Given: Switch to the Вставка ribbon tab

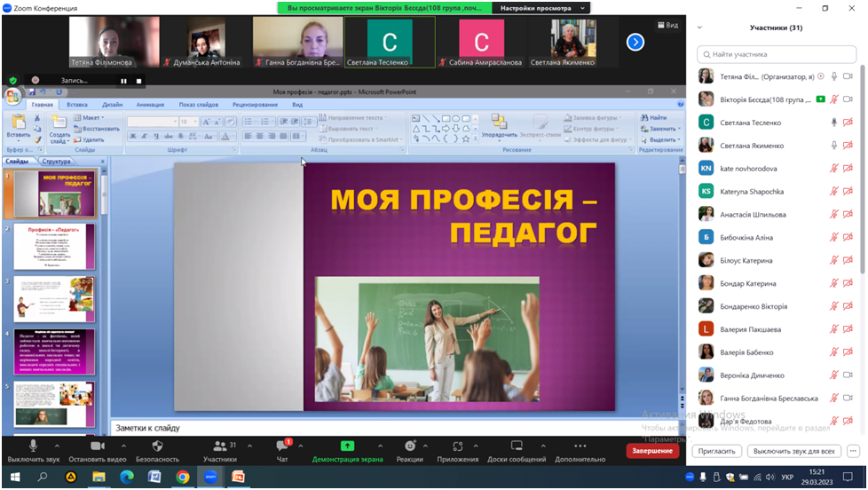Looking at the screenshot, I should 76,105.
